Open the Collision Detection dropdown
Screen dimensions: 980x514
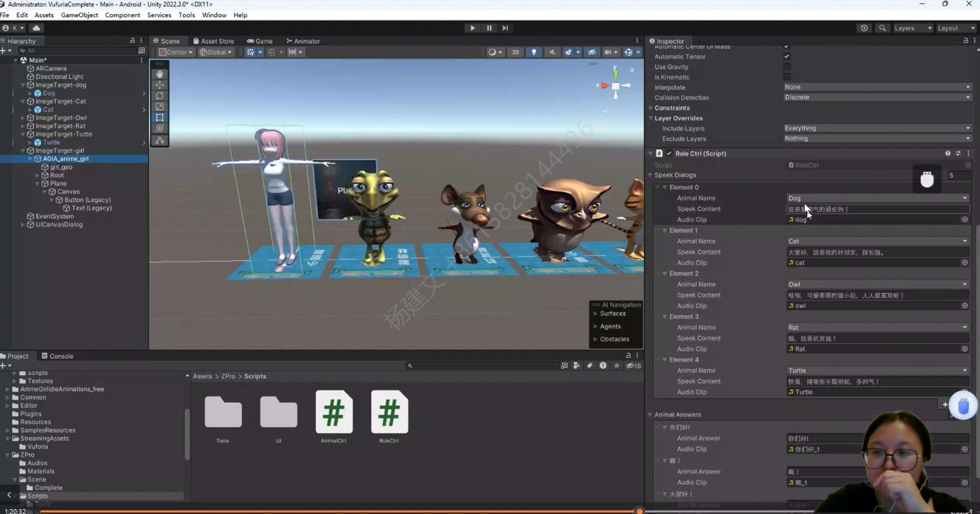[x=877, y=97]
